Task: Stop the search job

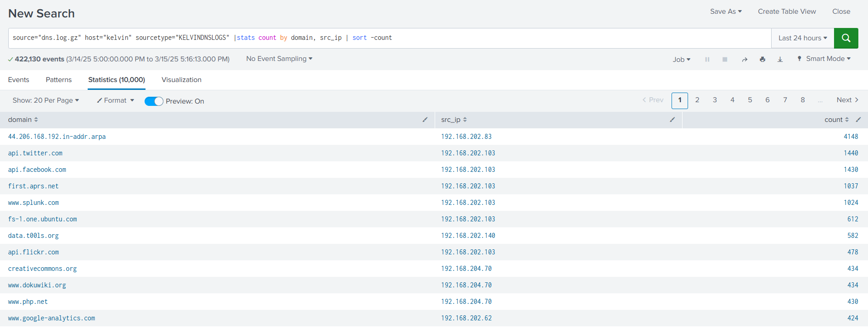Action: click(725, 60)
